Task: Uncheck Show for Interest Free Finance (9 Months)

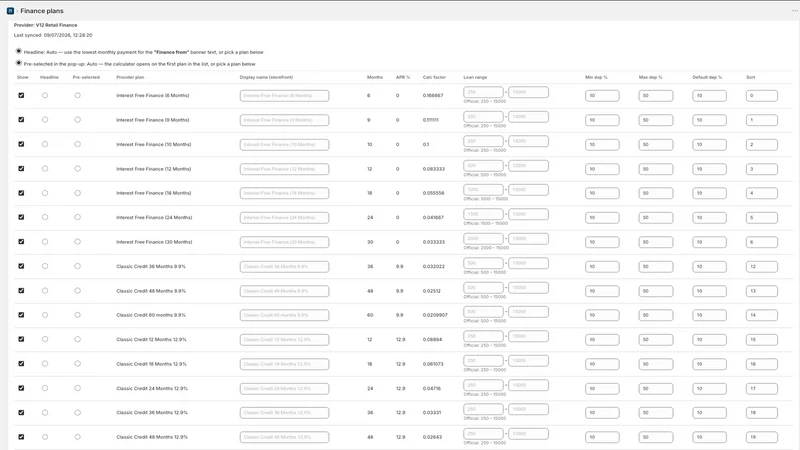Action: pyautogui.click(x=21, y=120)
